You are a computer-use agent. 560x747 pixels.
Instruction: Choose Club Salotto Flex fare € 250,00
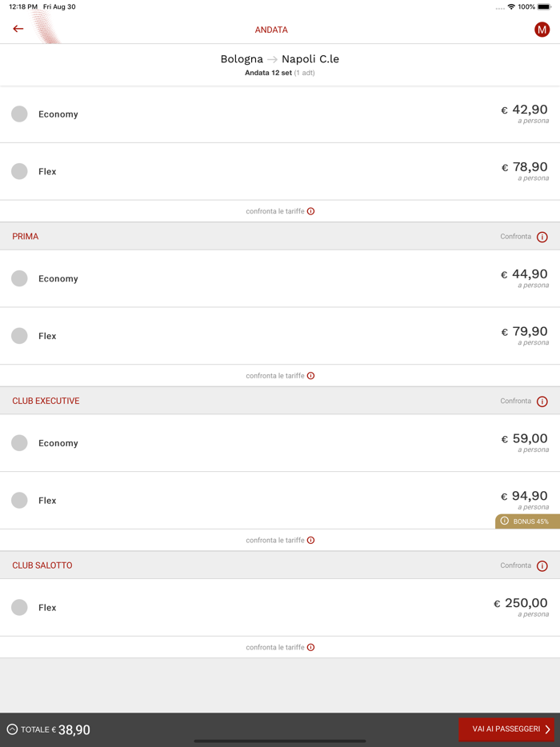click(20, 608)
